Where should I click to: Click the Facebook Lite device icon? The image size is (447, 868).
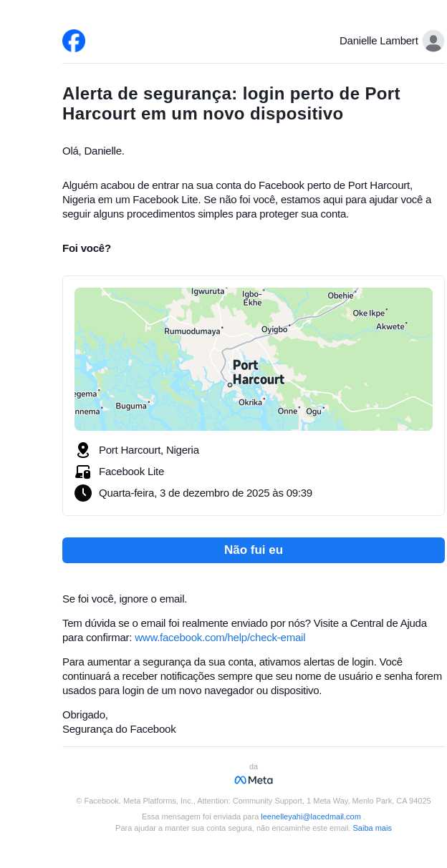[83, 472]
